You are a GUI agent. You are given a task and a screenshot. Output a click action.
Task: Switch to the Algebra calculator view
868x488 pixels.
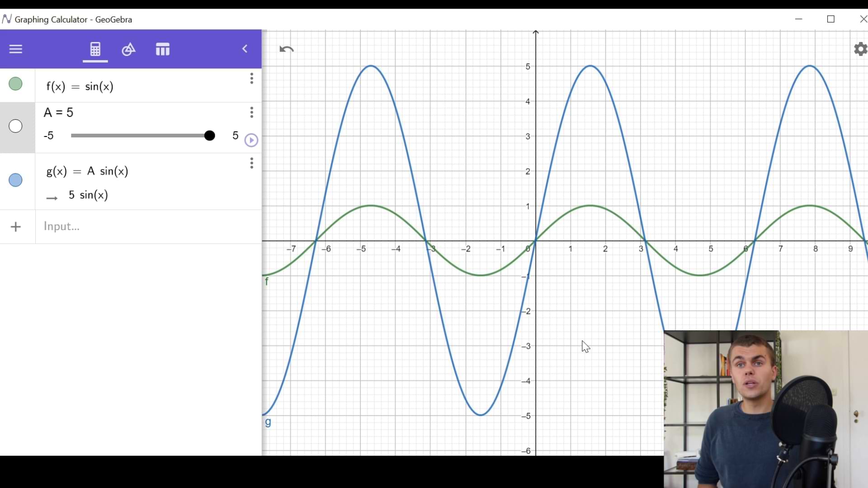[95, 49]
